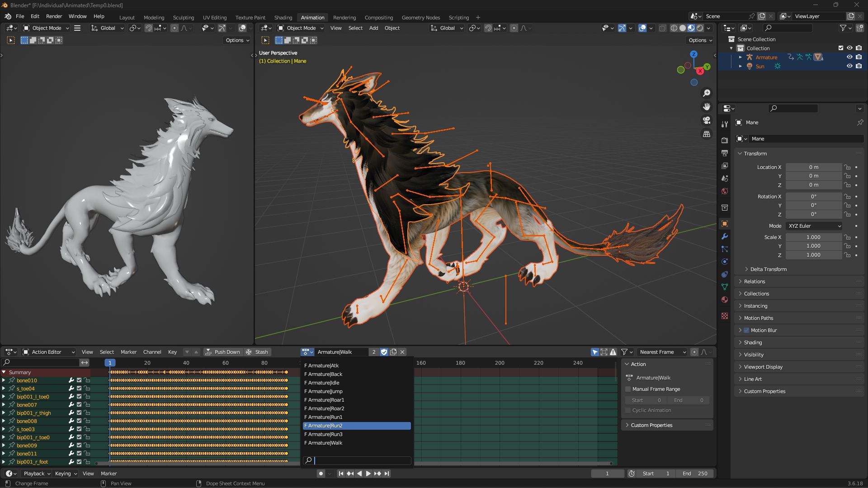Toggle the Motion Blur checkbox
The width and height of the screenshot is (868, 488).
coord(746,330)
